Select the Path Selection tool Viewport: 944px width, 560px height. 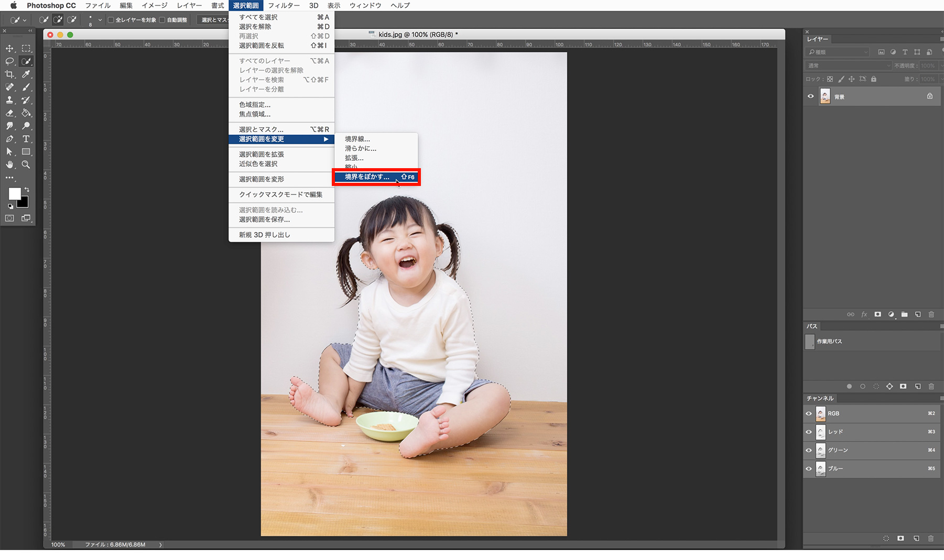coord(9,152)
